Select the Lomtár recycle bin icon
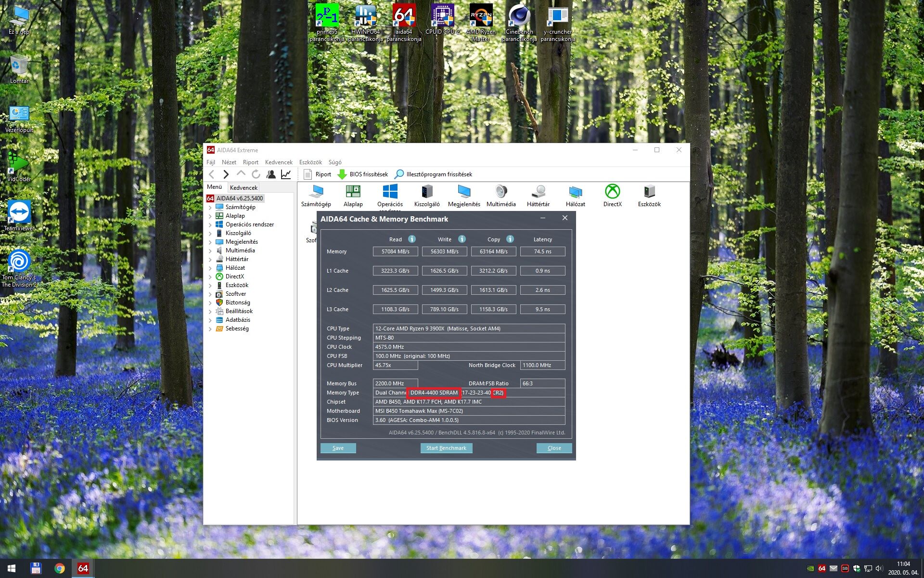The height and width of the screenshot is (578, 924). (19, 69)
